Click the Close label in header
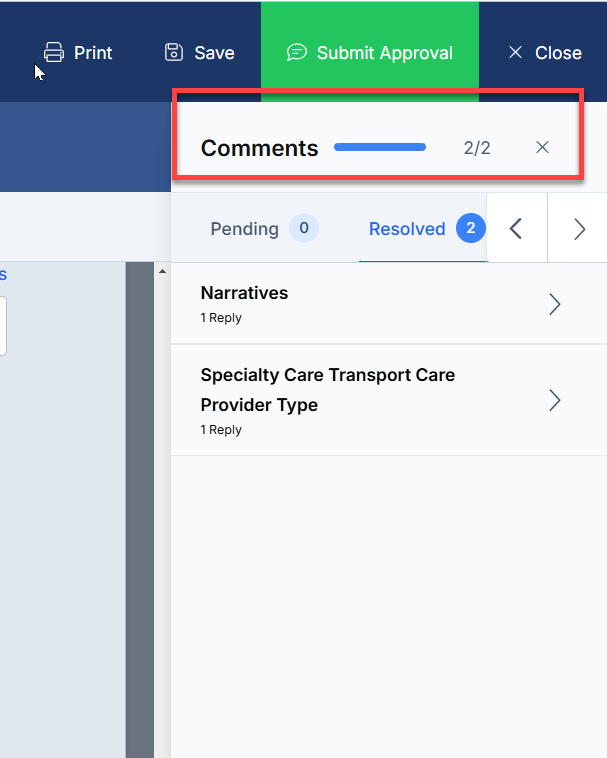Screen dimensions: 607x758 coord(558,53)
